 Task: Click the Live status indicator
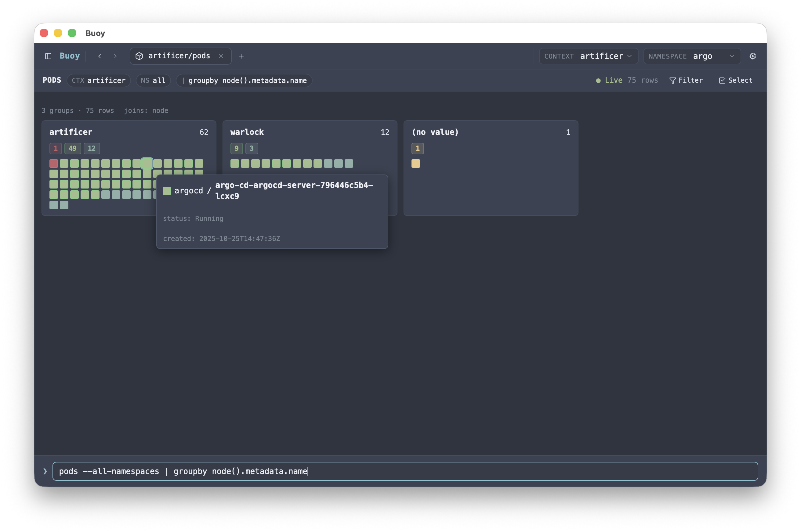[x=609, y=81]
